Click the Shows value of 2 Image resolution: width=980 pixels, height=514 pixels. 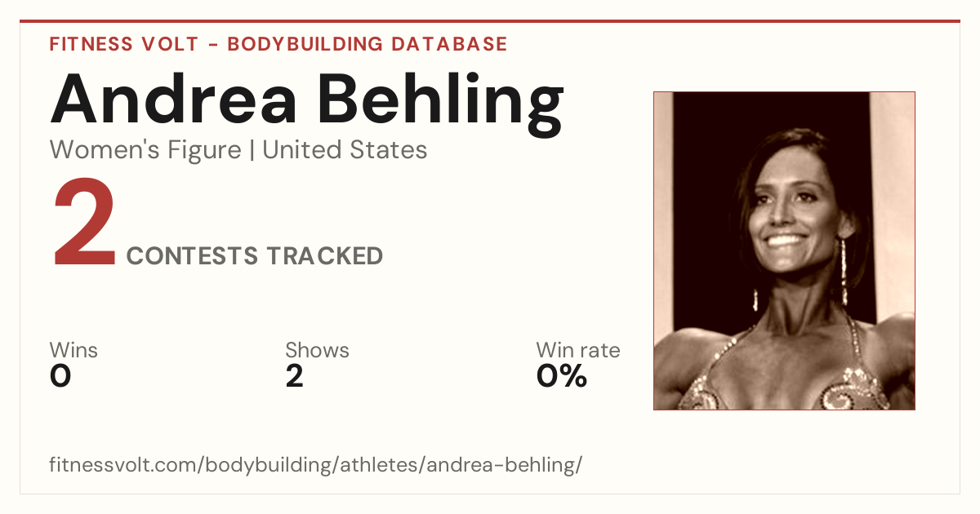pos(294,376)
